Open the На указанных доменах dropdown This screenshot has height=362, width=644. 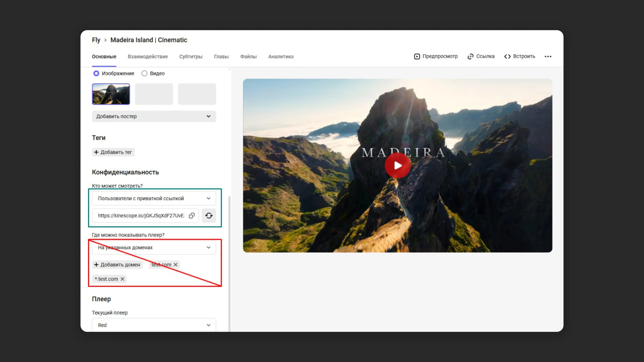tap(154, 247)
